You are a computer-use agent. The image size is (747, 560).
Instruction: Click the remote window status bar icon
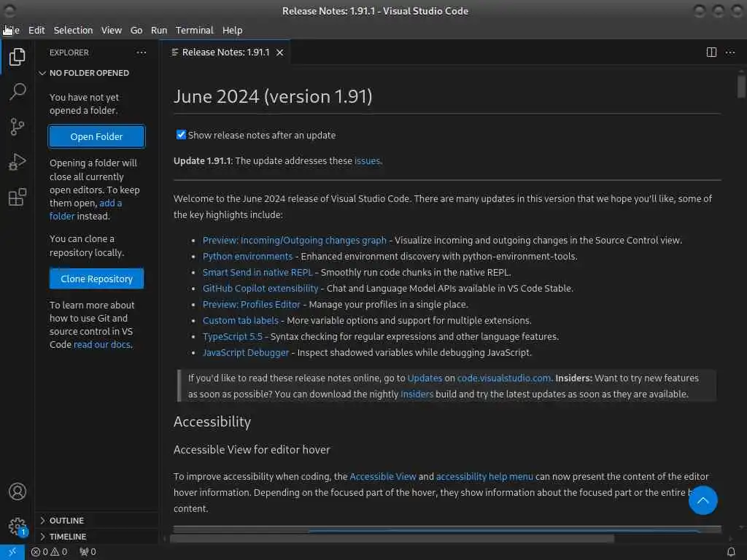(x=12, y=552)
